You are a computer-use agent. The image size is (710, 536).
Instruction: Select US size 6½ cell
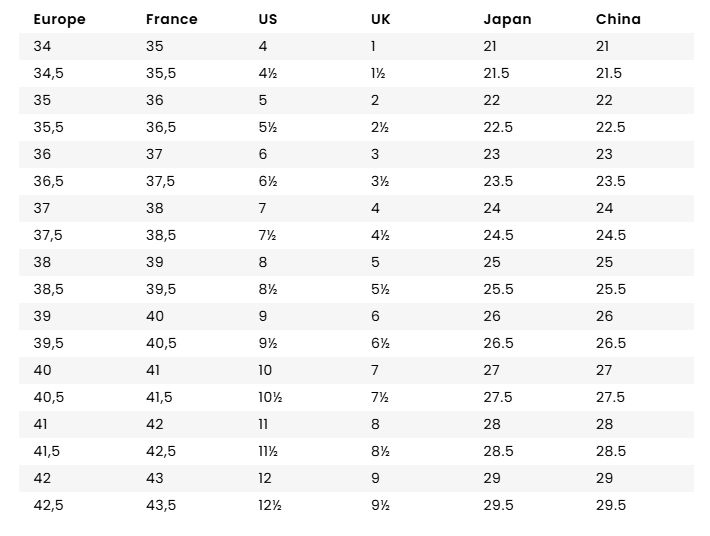pyautogui.click(x=267, y=181)
